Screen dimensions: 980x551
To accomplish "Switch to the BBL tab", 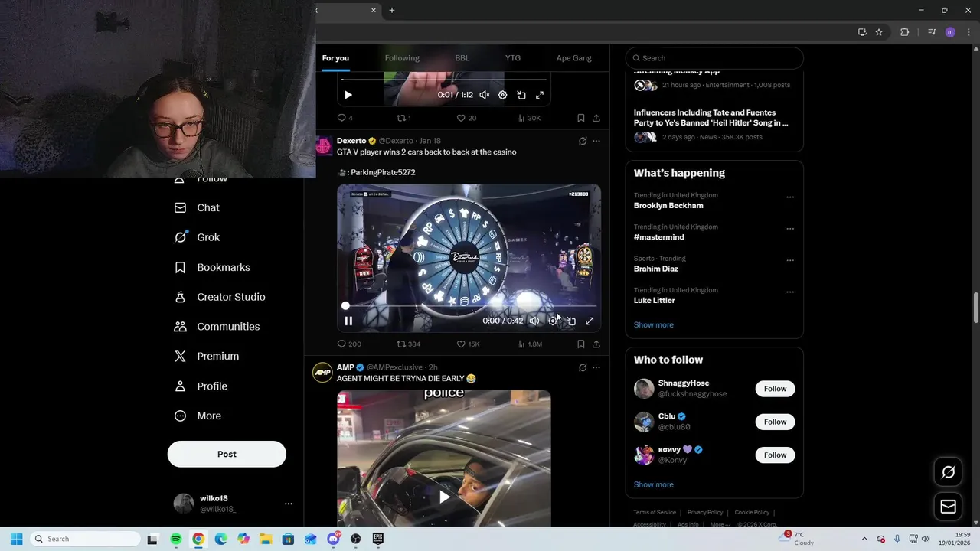I will [462, 58].
